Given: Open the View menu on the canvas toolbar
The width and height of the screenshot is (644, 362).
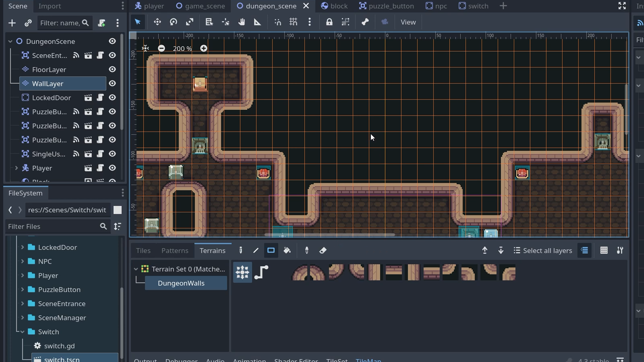Looking at the screenshot, I should tap(408, 22).
